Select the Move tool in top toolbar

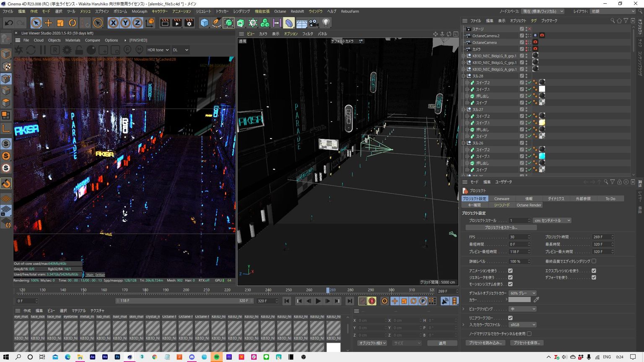click(x=48, y=23)
